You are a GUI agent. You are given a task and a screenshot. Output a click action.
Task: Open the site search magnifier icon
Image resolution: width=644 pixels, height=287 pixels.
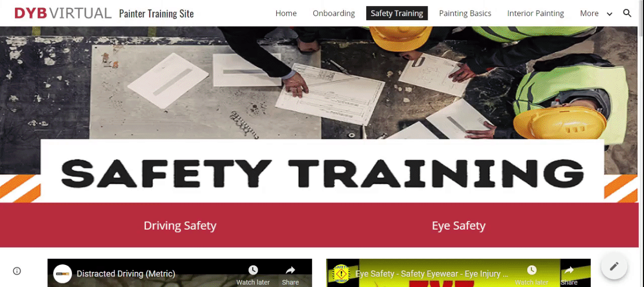[x=627, y=13]
